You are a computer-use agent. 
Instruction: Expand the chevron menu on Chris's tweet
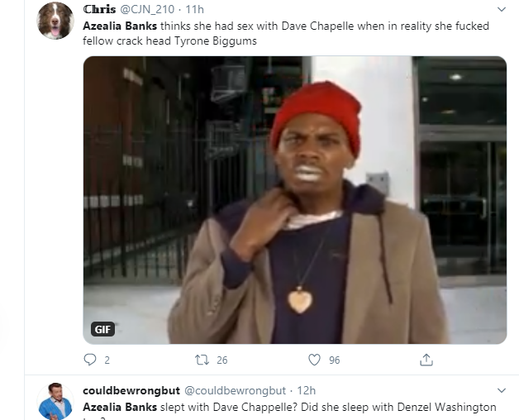click(502, 10)
